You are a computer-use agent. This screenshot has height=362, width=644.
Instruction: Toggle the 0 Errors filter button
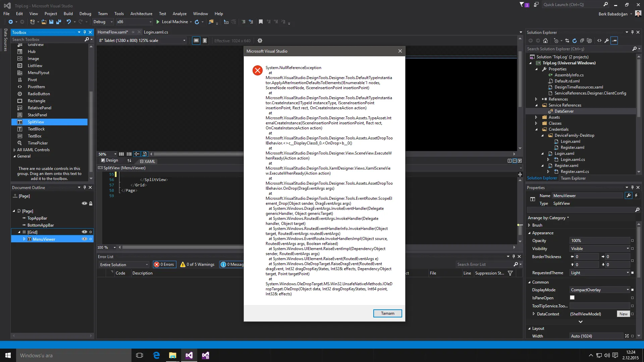pos(164,264)
